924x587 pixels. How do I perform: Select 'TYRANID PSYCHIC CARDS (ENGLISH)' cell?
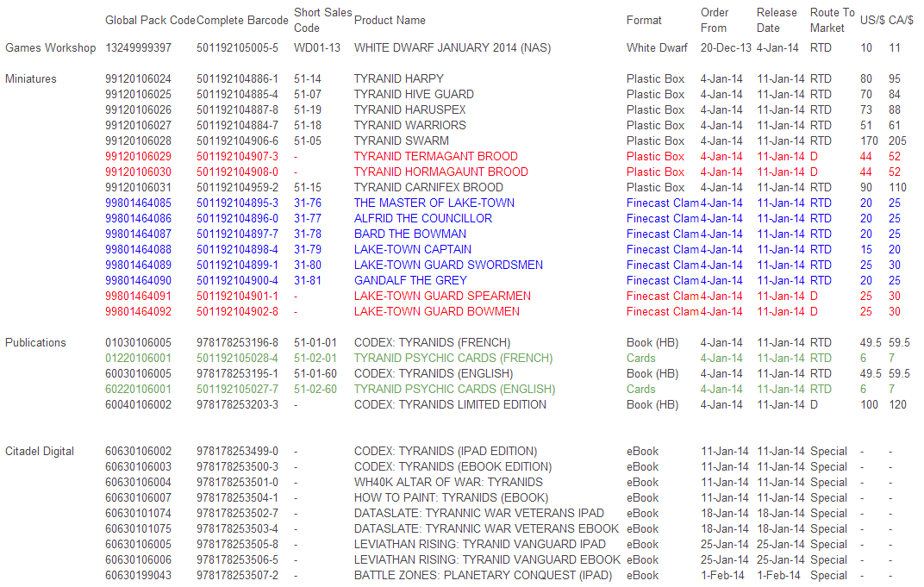454,389
